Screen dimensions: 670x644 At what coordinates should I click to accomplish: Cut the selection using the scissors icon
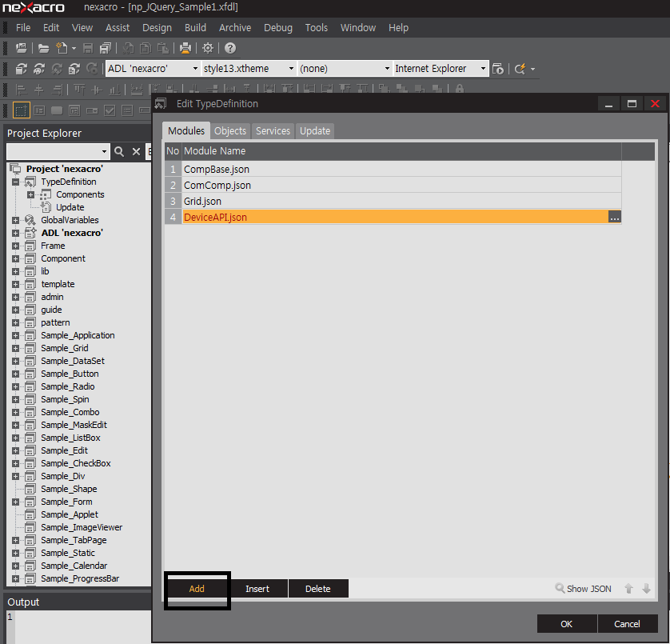click(x=128, y=48)
